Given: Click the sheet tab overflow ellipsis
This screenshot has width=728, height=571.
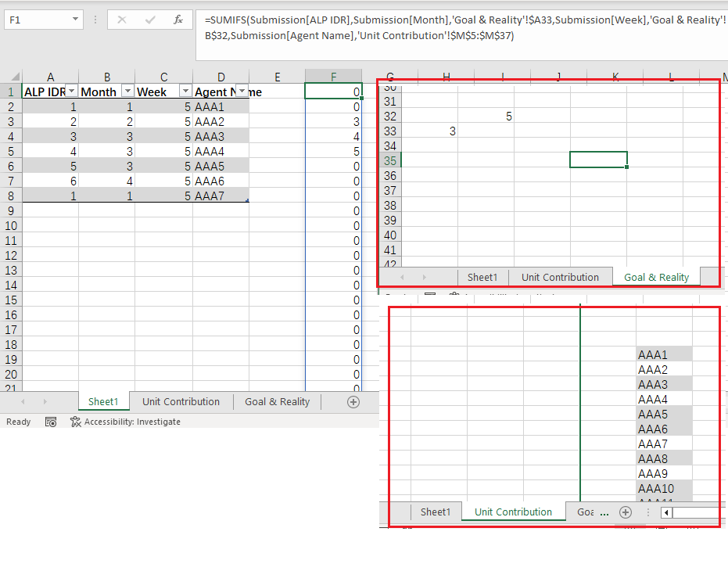Looking at the screenshot, I should pyautogui.click(x=604, y=513).
